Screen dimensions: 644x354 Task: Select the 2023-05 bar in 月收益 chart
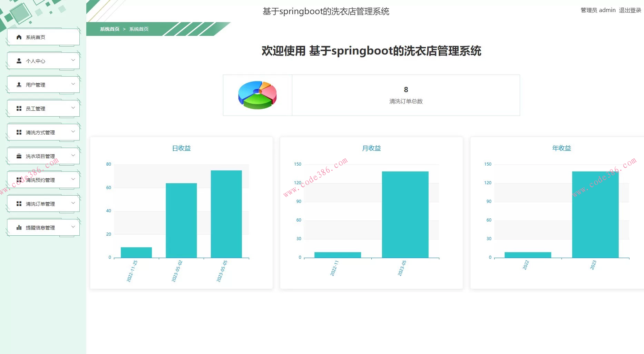pyautogui.click(x=405, y=214)
